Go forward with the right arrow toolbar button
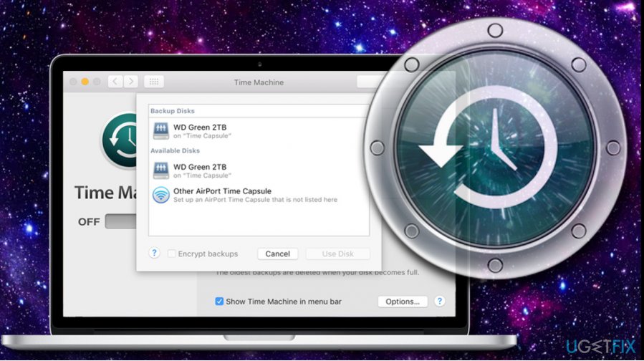644x361 pixels. 131,82
